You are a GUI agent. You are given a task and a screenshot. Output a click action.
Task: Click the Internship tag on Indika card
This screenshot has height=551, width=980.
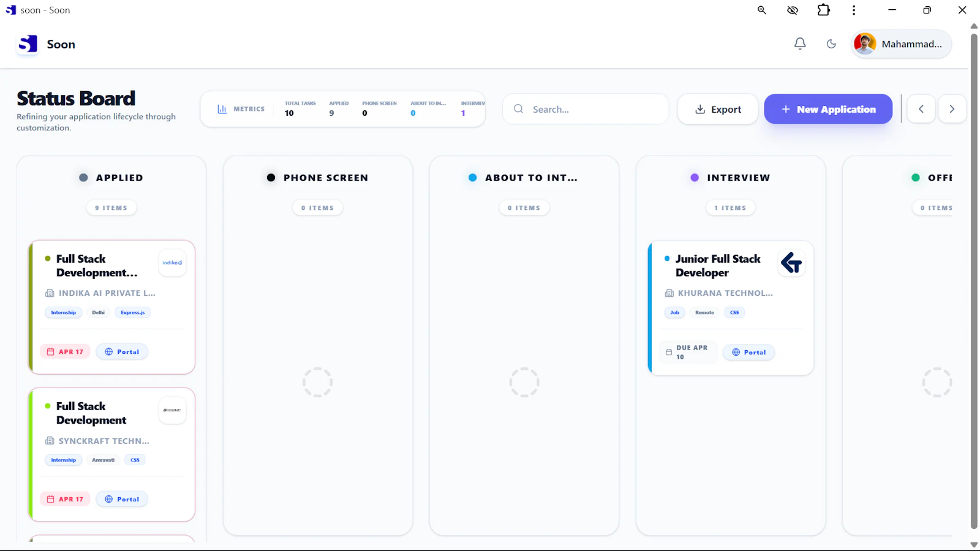(64, 312)
